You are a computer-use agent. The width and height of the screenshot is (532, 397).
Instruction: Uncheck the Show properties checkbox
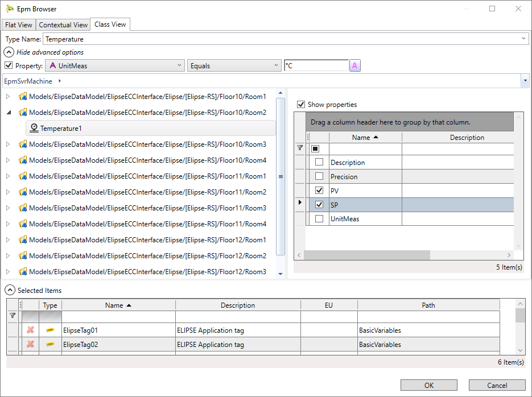click(301, 105)
